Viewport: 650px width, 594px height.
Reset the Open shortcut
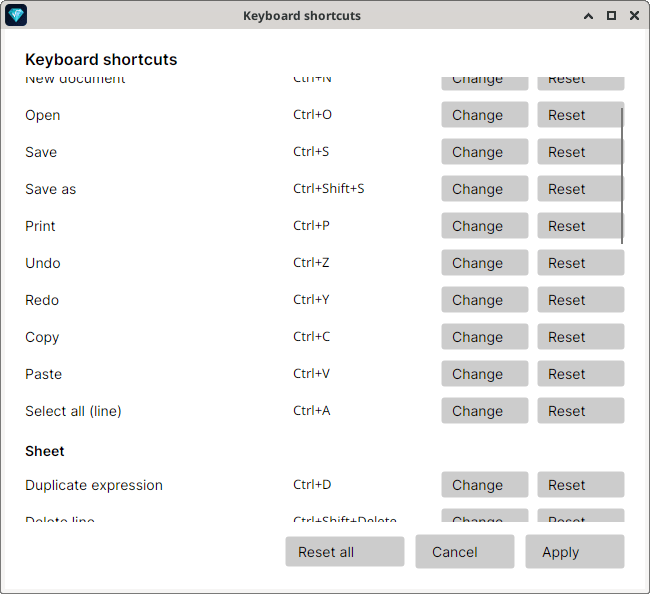(x=581, y=115)
